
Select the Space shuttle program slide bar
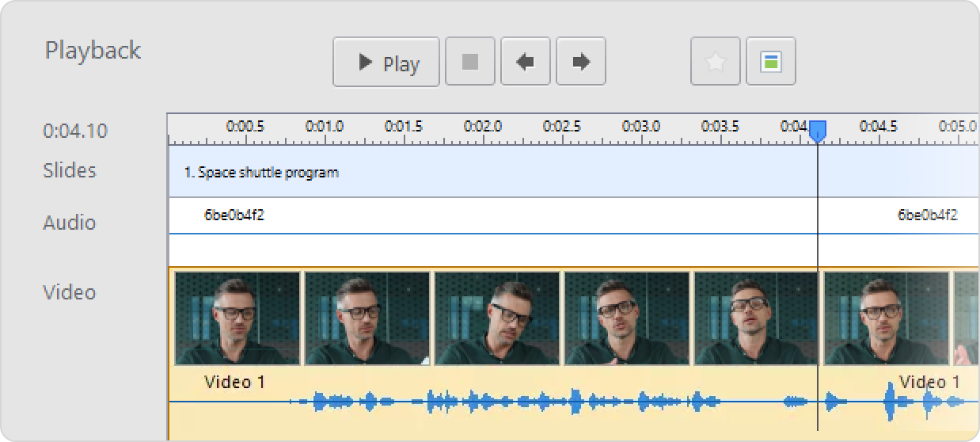click(573, 172)
